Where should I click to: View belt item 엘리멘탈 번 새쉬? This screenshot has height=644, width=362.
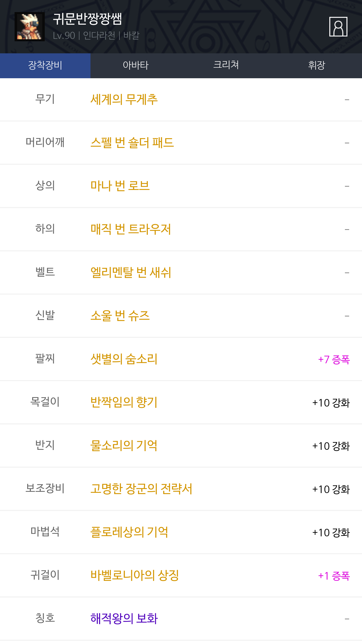131,272
